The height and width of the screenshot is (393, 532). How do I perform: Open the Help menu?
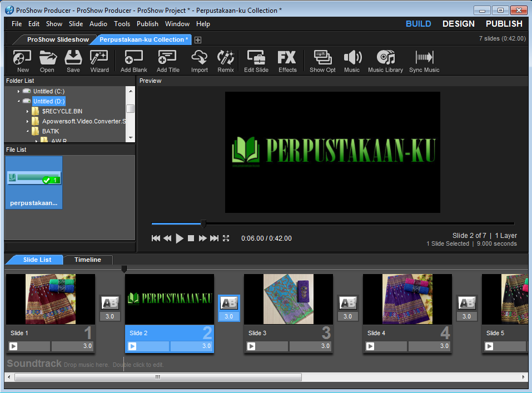coord(203,24)
